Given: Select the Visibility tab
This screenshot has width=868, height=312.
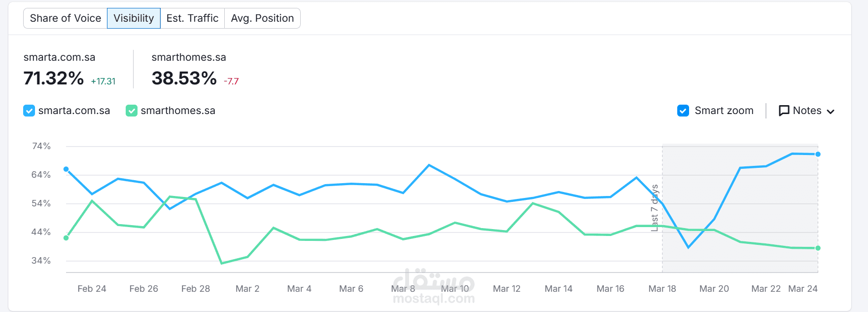Looking at the screenshot, I should (134, 18).
